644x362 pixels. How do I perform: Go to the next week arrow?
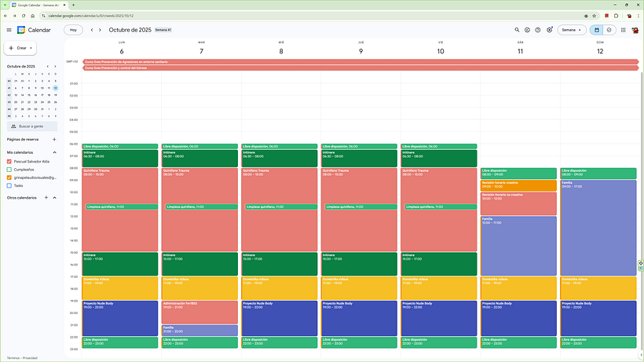101,30
